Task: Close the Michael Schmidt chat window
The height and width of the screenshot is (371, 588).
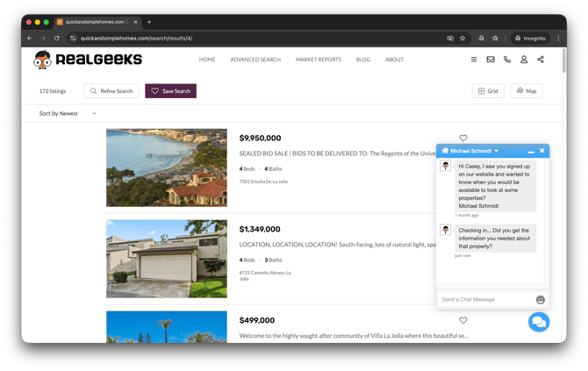Action: pos(541,151)
